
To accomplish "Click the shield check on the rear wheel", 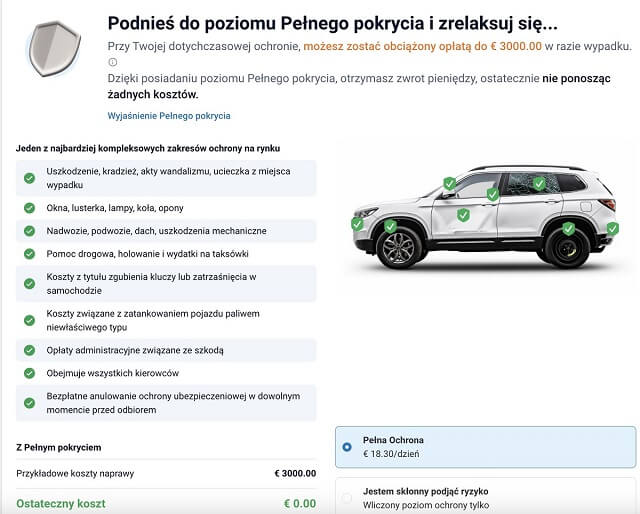I will click(568, 229).
